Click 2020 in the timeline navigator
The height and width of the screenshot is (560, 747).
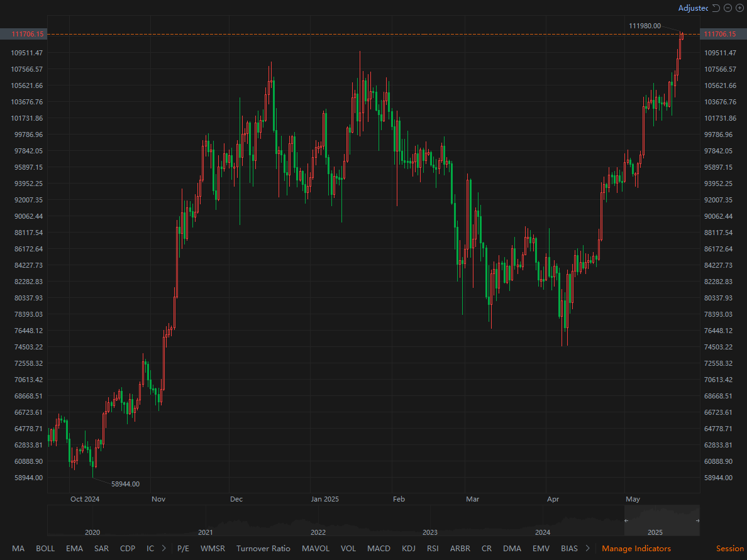pyautogui.click(x=92, y=532)
